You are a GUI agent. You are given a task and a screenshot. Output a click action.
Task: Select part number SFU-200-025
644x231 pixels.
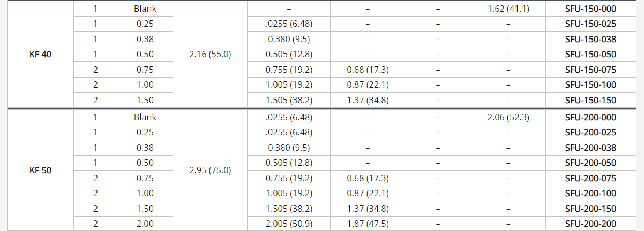point(590,132)
